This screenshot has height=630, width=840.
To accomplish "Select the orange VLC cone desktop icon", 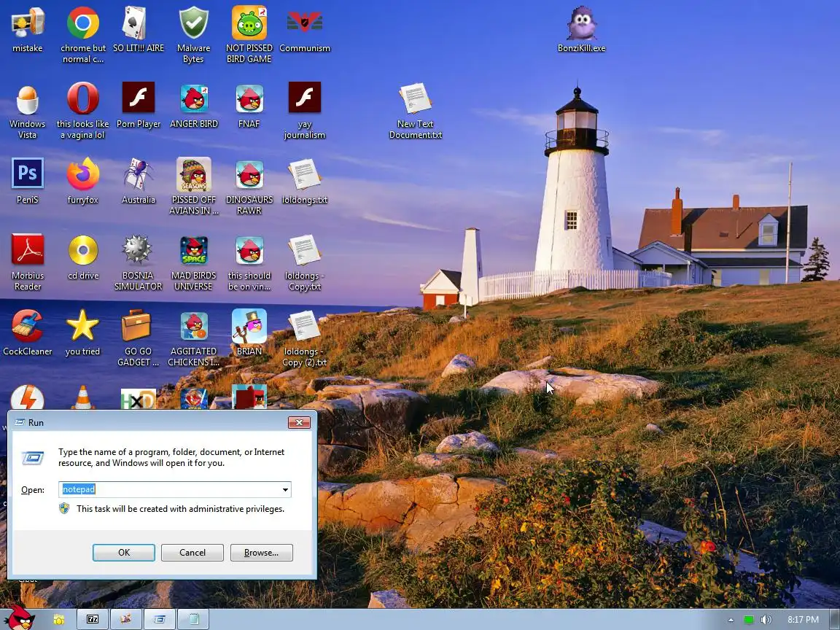I will (82, 397).
